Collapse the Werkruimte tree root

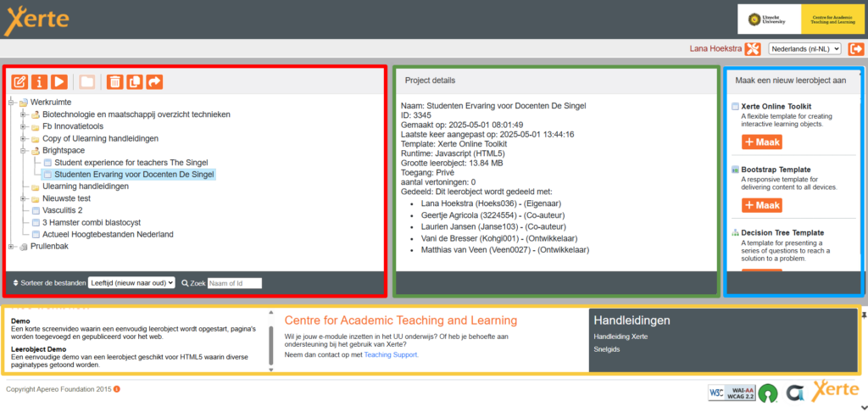pos(12,103)
